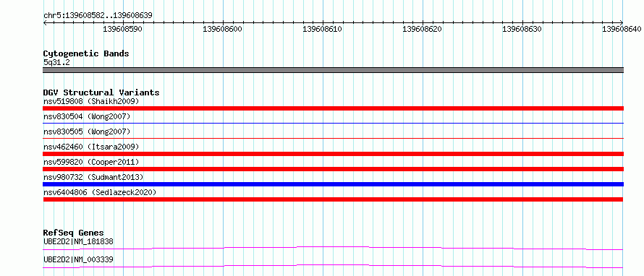Screen dimensions: 644x276
Task: Open variant nsv462460 (Itsara2009) label
Action: point(91,147)
